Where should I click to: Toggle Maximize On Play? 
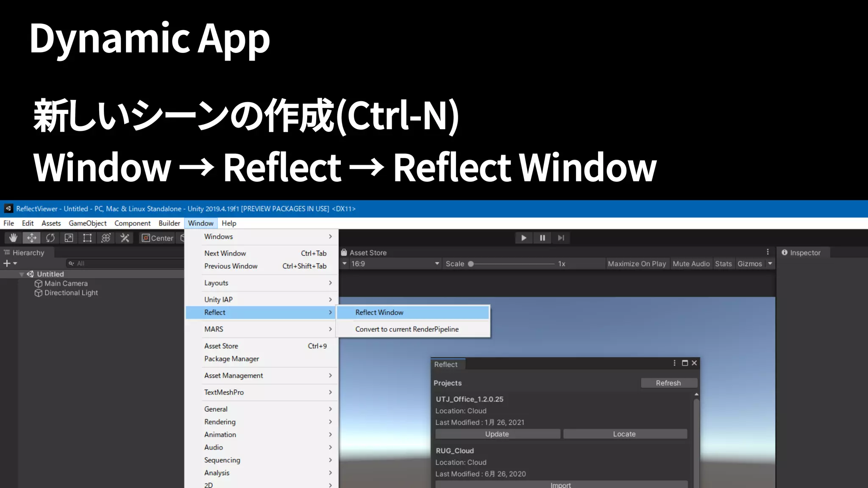[x=637, y=263]
